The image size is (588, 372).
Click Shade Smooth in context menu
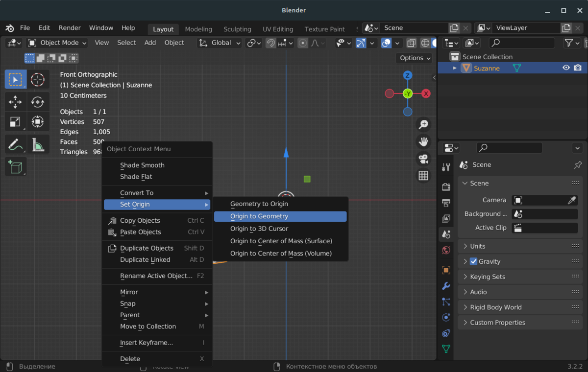[x=142, y=165]
